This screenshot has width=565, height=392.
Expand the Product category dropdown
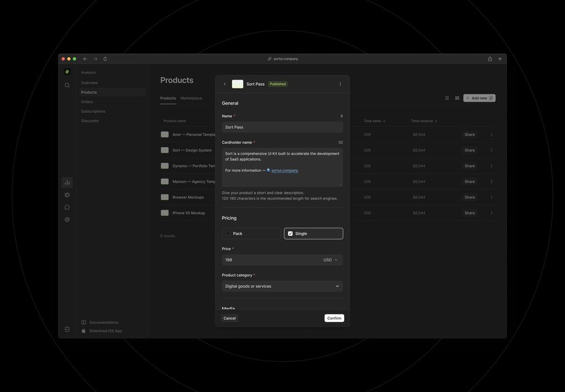[x=282, y=286]
